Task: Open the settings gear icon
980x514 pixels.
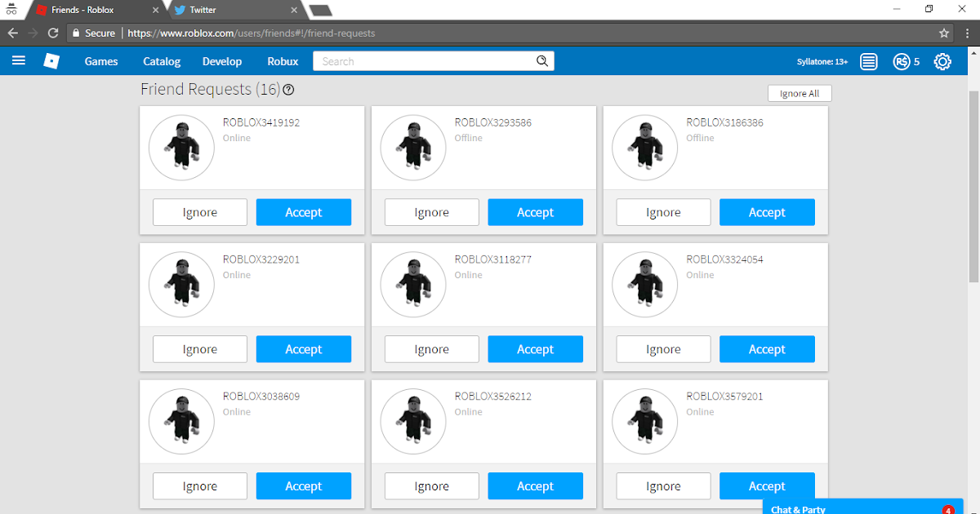Action: 942,61
